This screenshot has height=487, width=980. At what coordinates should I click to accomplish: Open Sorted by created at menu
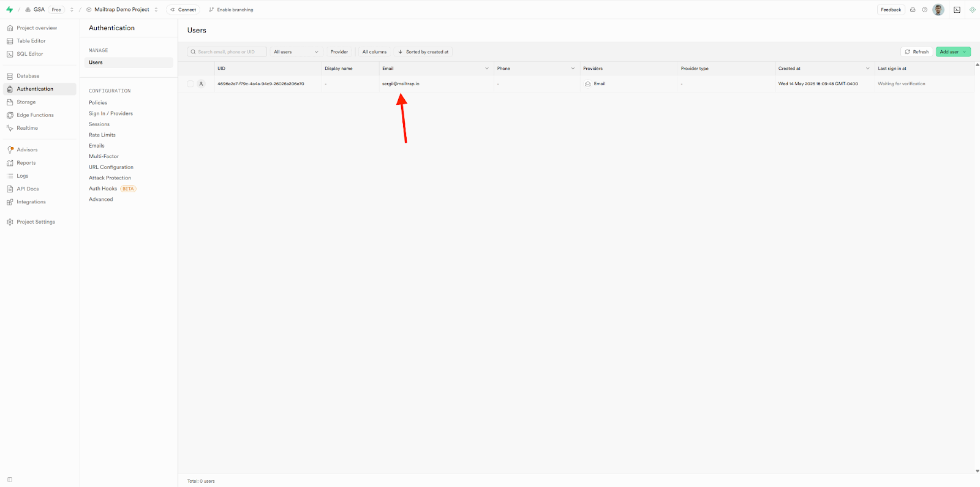point(423,52)
